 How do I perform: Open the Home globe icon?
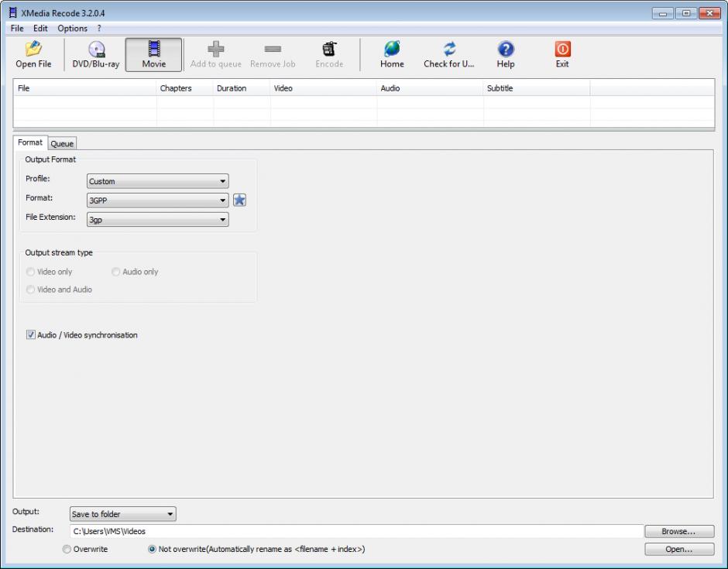coord(392,49)
